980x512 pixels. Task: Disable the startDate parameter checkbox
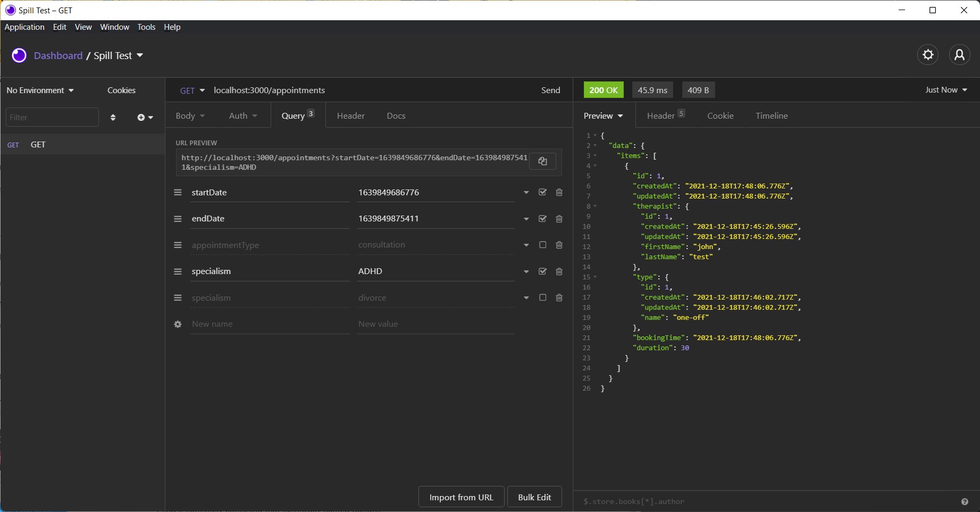coord(542,192)
